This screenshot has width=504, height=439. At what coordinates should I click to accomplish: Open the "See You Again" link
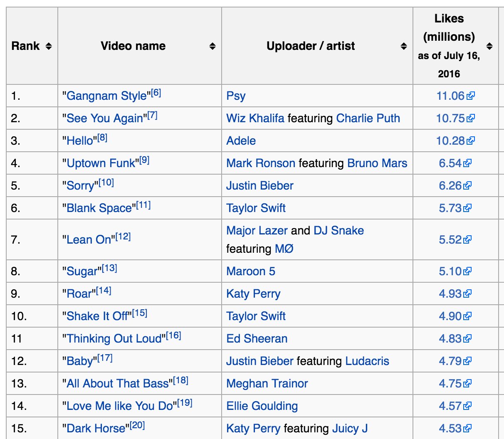point(105,118)
